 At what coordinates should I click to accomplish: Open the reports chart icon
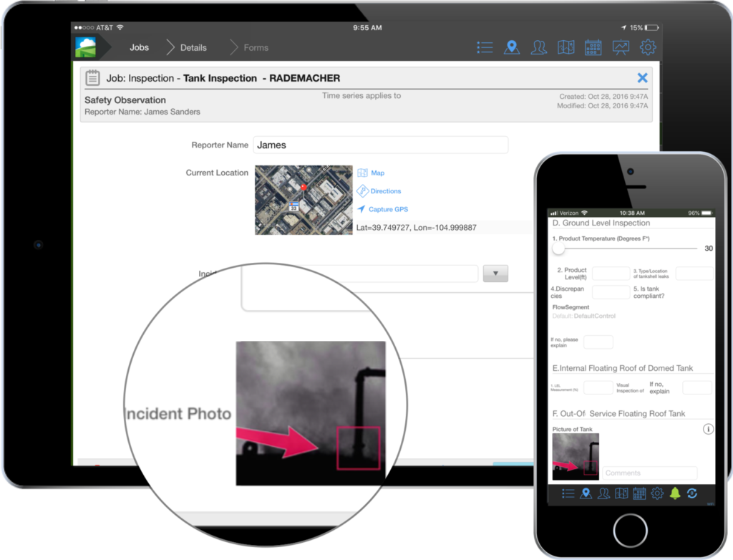tap(621, 47)
